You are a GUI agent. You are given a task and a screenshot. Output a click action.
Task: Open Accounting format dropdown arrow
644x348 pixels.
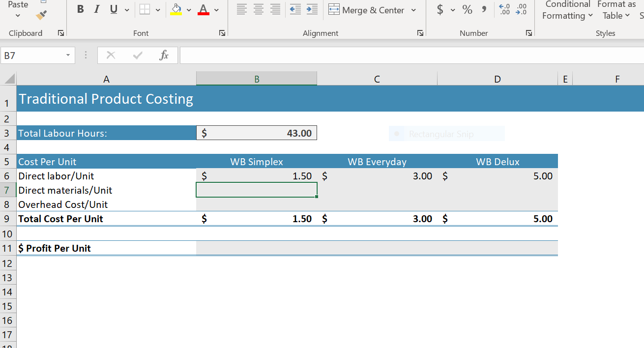(x=453, y=10)
